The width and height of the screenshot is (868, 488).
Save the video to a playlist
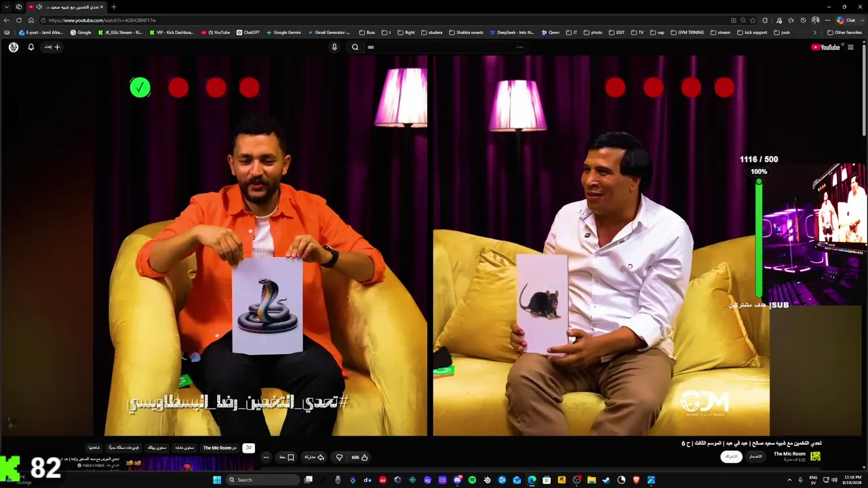287,457
